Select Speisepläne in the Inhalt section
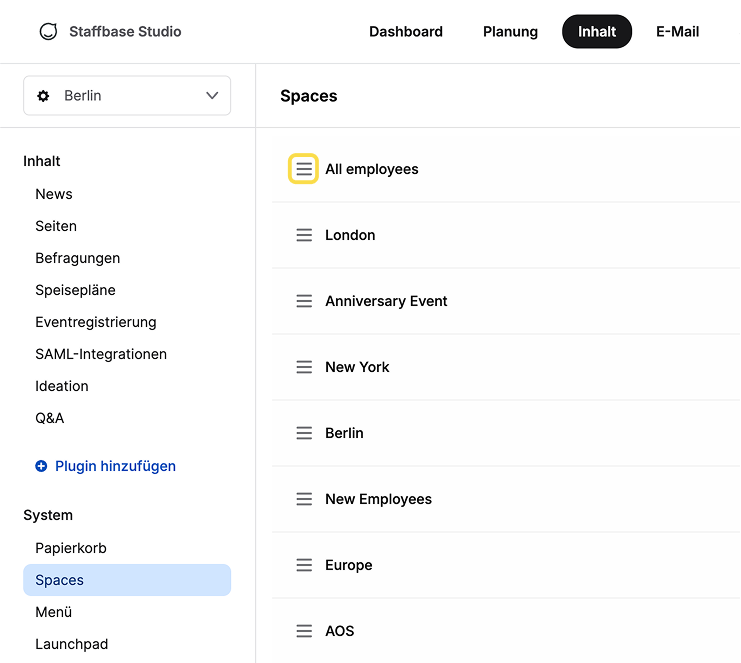This screenshot has height=663, width=741. [x=75, y=290]
